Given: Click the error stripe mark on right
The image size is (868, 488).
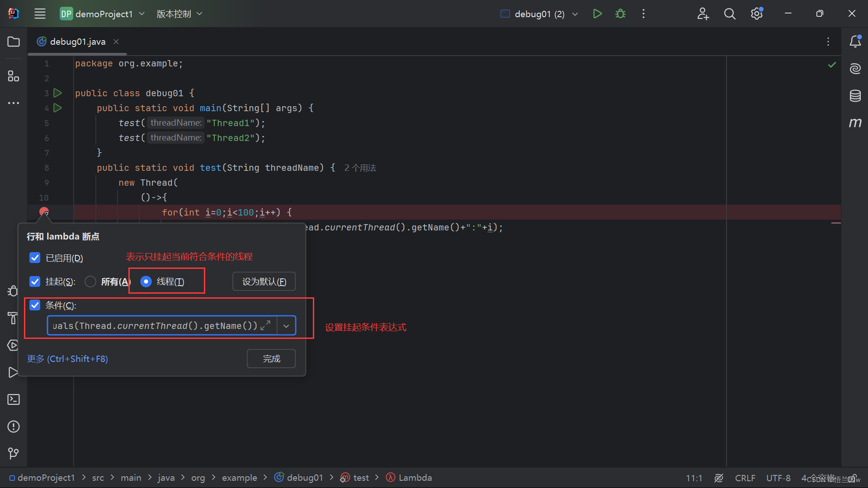Looking at the screenshot, I should coord(836,223).
